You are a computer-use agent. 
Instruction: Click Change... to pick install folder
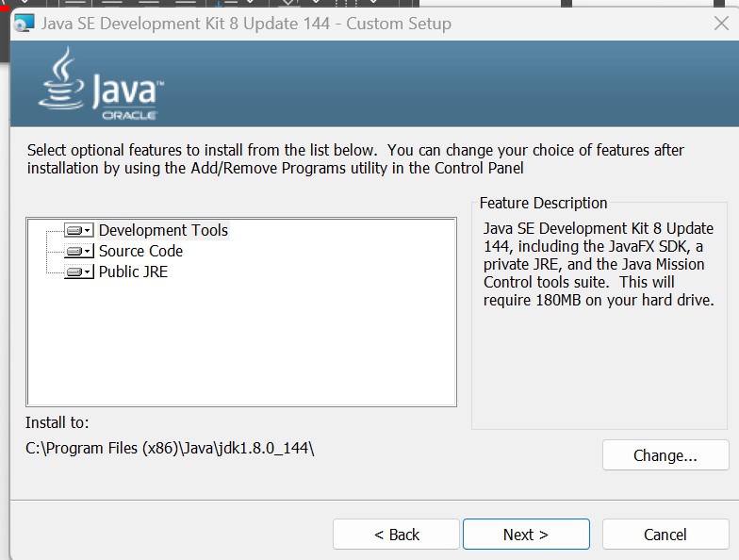click(665, 455)
